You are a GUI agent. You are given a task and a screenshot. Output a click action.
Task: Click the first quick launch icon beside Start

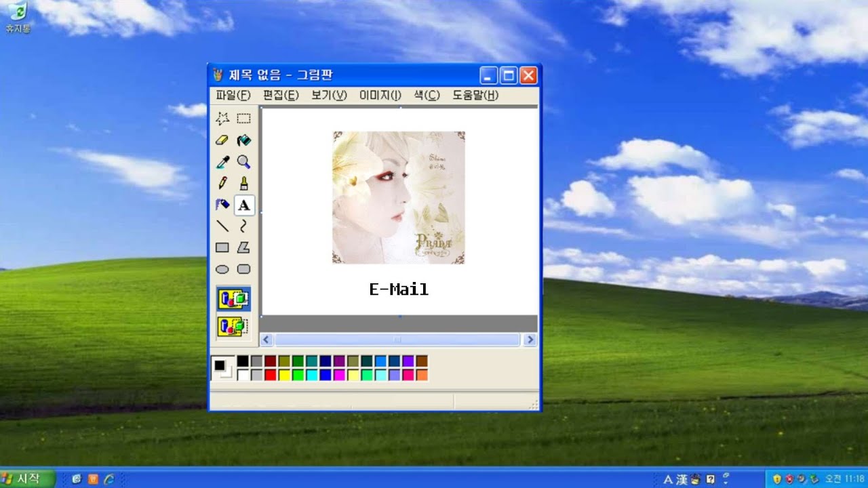coord(76,479)
